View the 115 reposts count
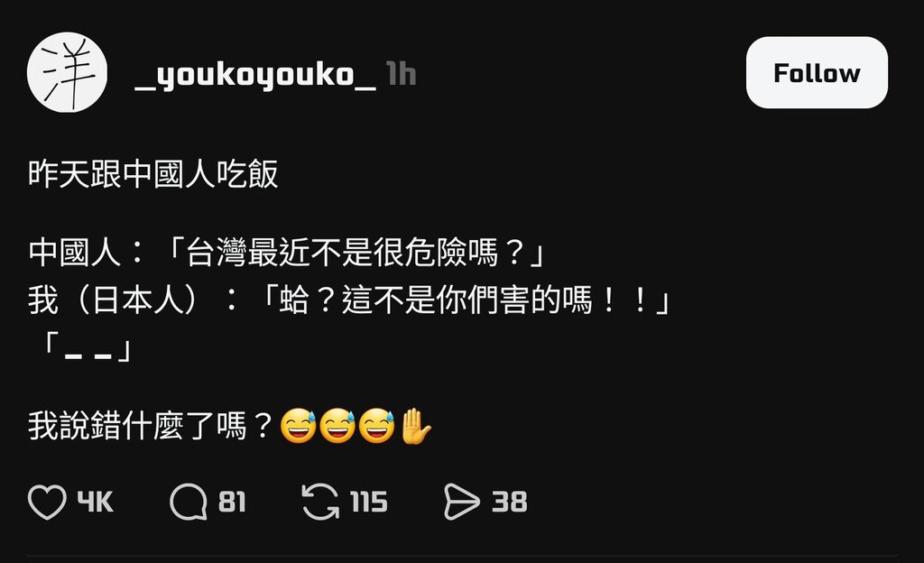This screenshot has width=924, height=563. pos(369,502)
